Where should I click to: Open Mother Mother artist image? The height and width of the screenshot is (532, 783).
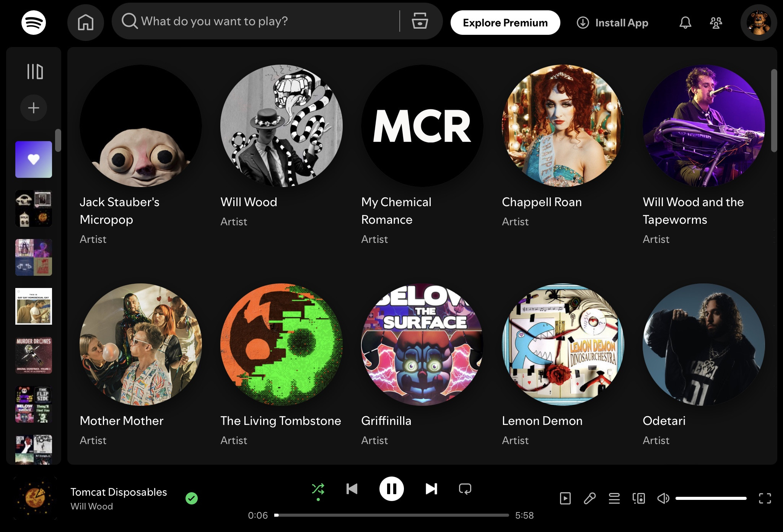(x=141, y=345)
